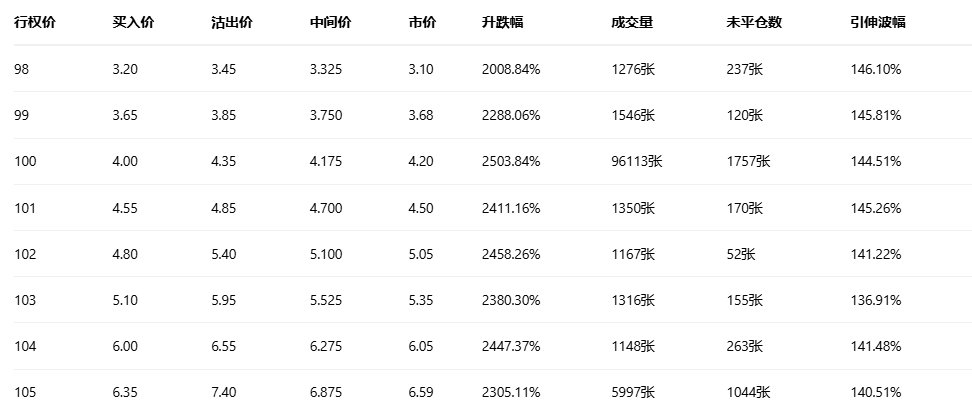Select the 中间价 column header

pos(330,23)
